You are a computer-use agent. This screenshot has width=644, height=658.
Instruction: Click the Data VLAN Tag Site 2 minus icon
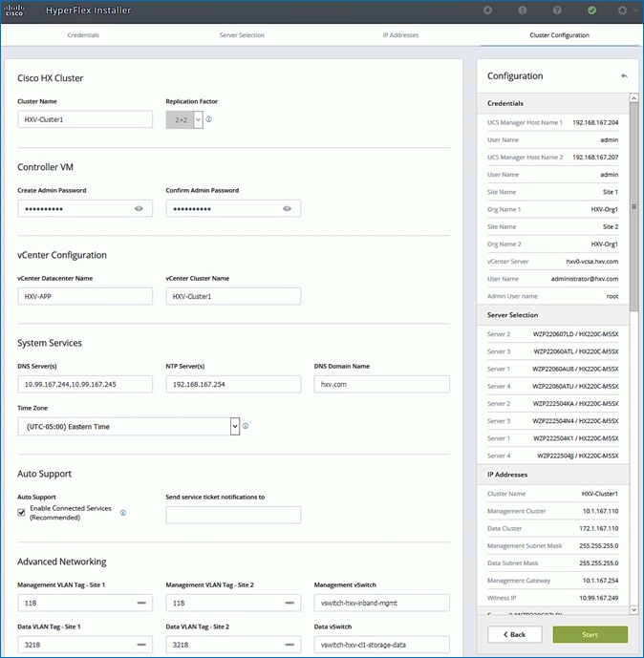click(x=290, y=644)
